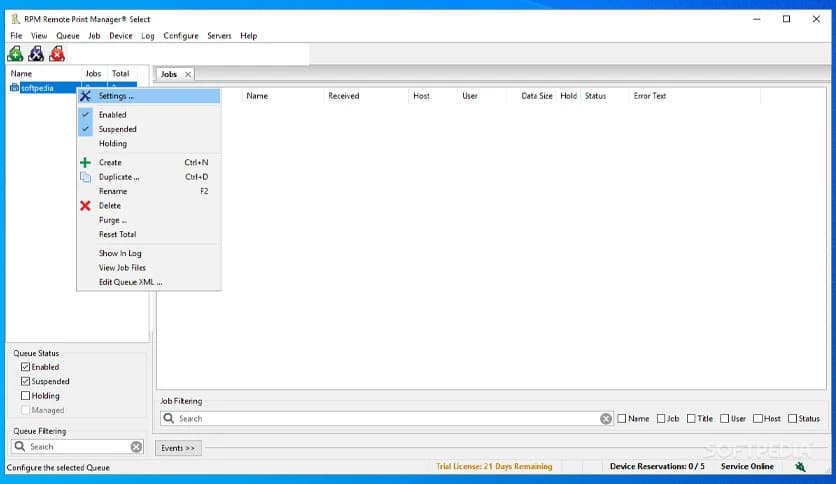Click the blue queue settings toolbar icon

click(36, 54)
